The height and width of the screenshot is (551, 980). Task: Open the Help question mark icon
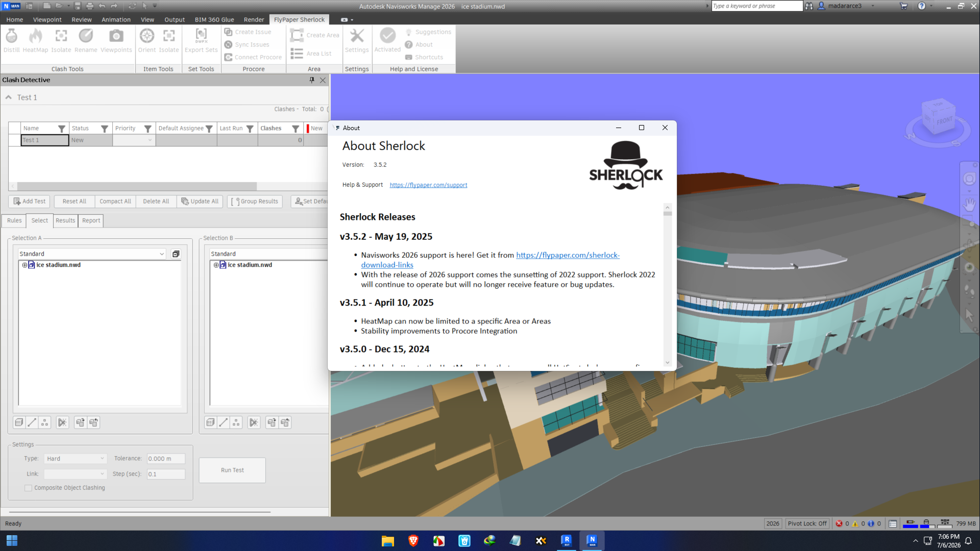coord(921,6)
